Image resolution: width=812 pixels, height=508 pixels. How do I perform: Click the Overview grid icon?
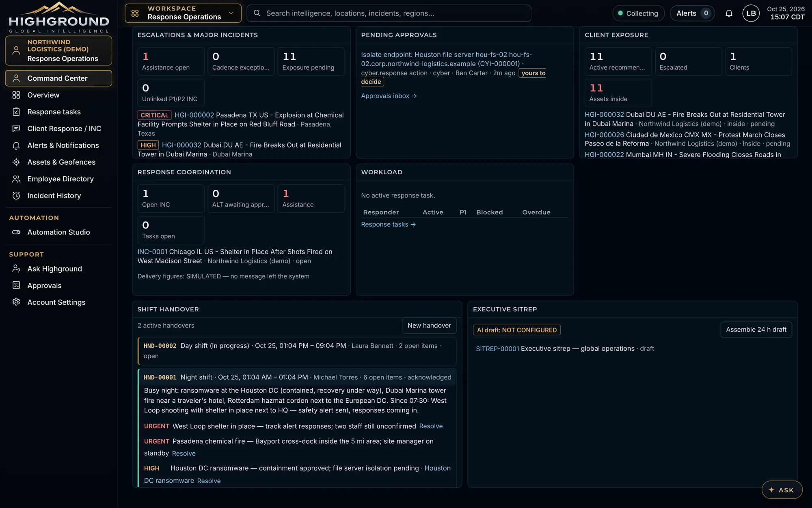tap(16, 95)
